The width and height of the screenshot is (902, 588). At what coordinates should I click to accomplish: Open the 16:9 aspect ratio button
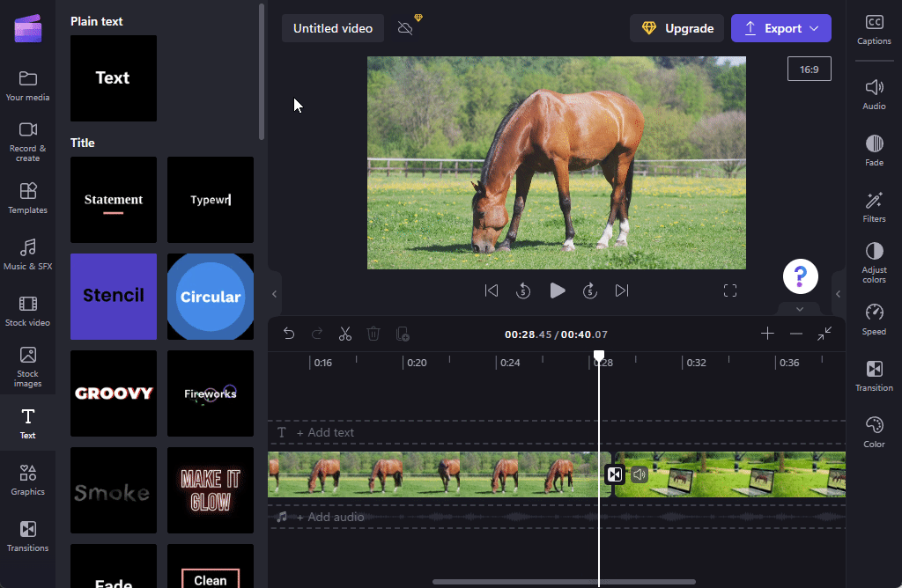809,68
